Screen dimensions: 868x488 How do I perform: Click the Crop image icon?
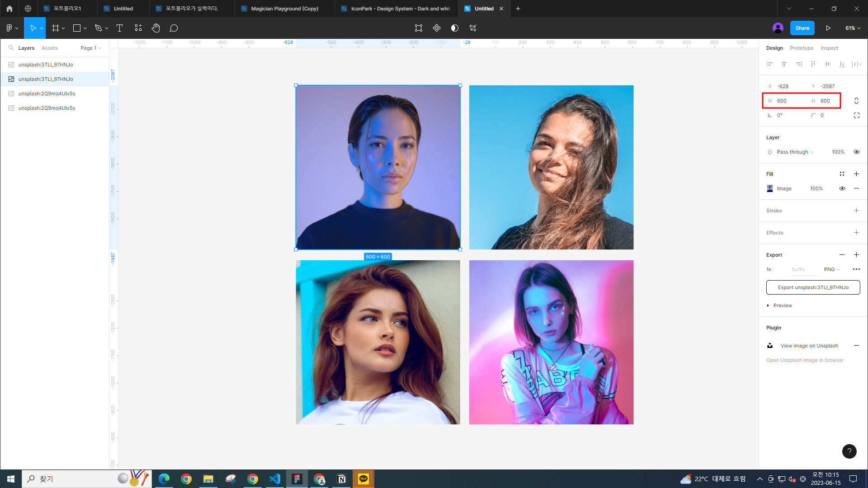(x=473, y=28)
